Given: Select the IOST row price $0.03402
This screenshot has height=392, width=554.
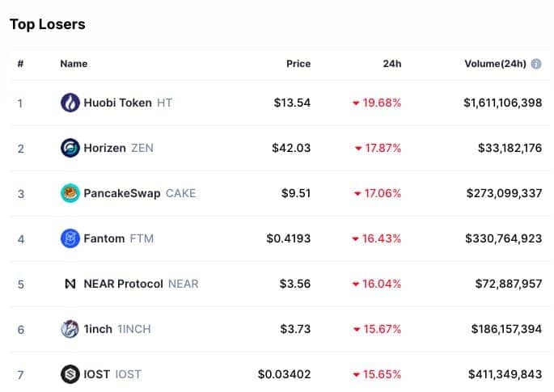Looking at the screenshot, I should click(284, 374).
